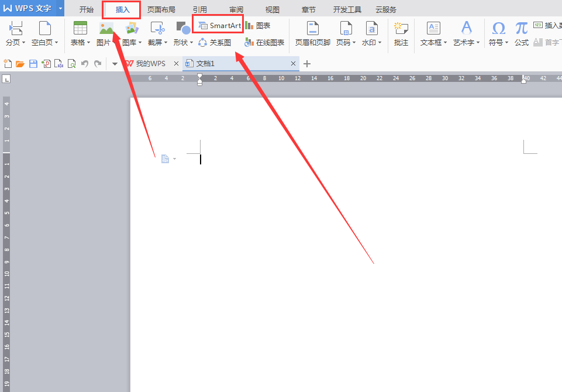Save the document with the floppy icon

point(33,64)
